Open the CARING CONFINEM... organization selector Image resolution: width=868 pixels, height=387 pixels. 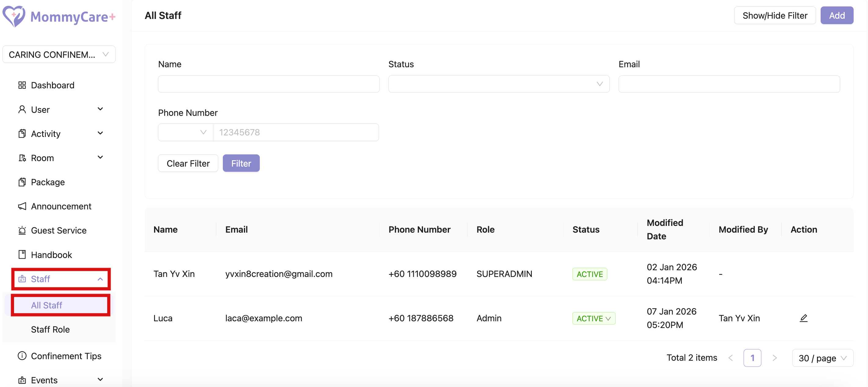click(x=59, y=55)
